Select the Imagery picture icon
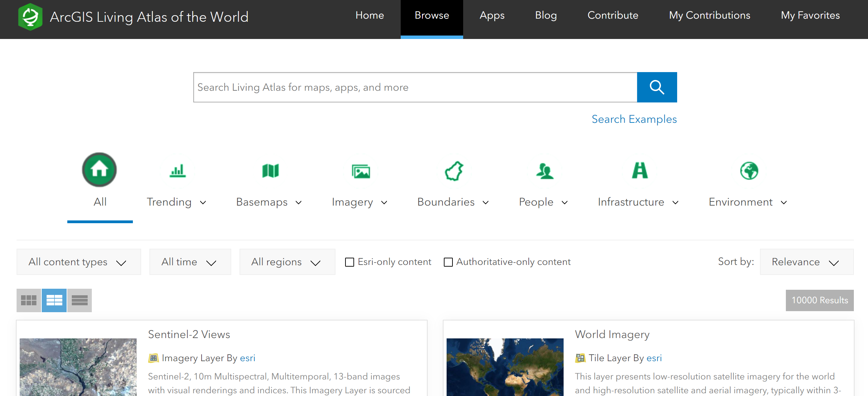 pos(361,171)
